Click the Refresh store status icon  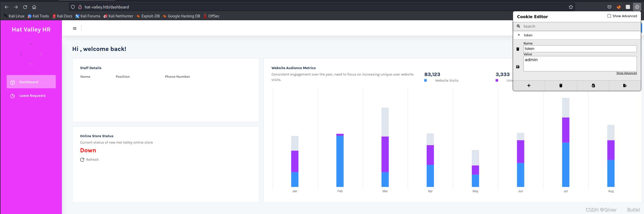coord(82,160)
